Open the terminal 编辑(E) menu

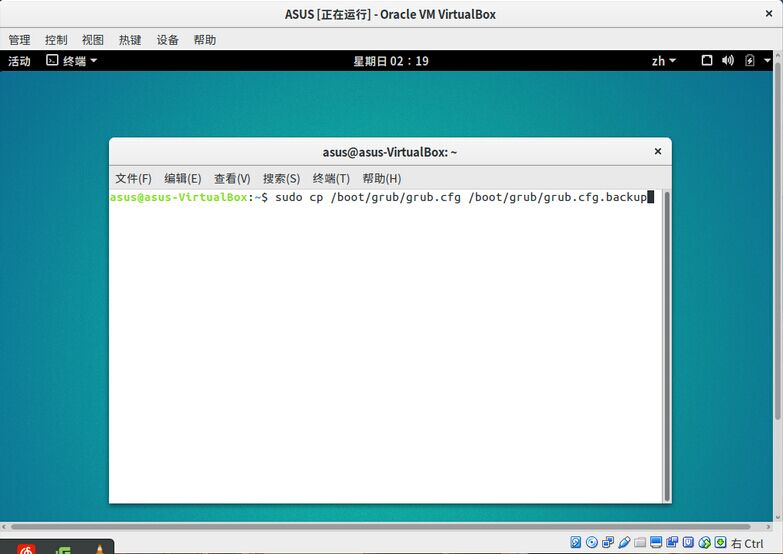[x=183, y=178]
